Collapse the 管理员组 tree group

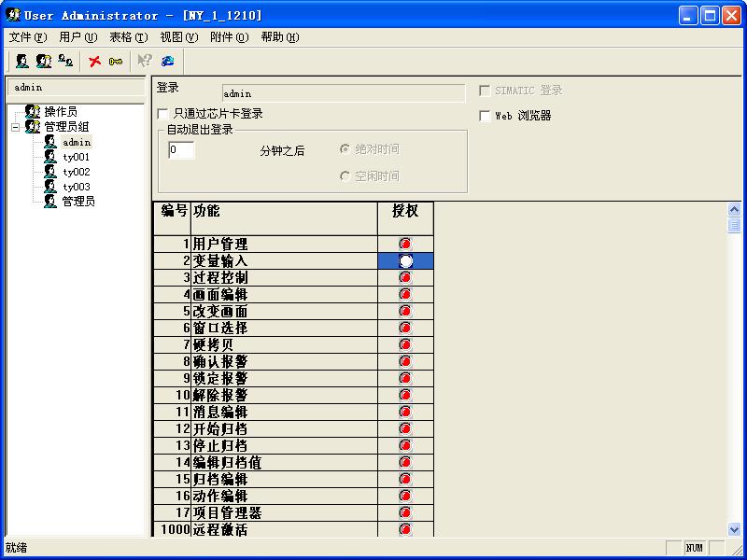[x=16, y=128]
